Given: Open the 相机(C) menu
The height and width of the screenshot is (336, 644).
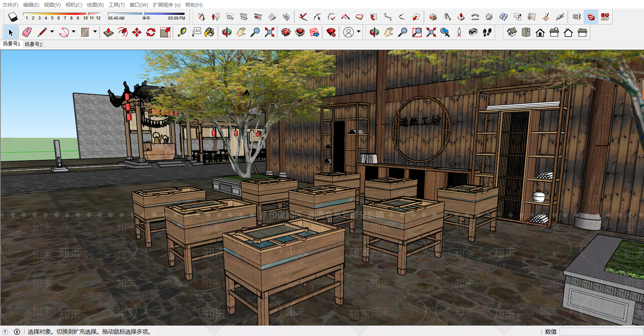Looking at the screenshot, I should point(74,5).
